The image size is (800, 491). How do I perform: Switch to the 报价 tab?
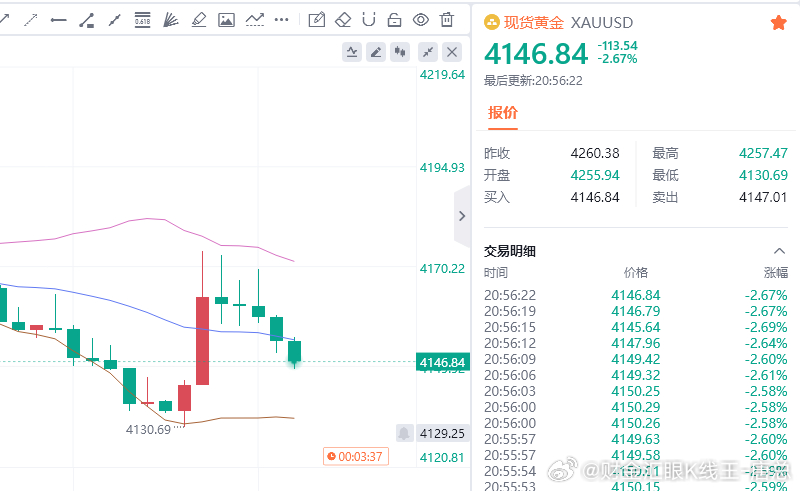tap(503, 113)
